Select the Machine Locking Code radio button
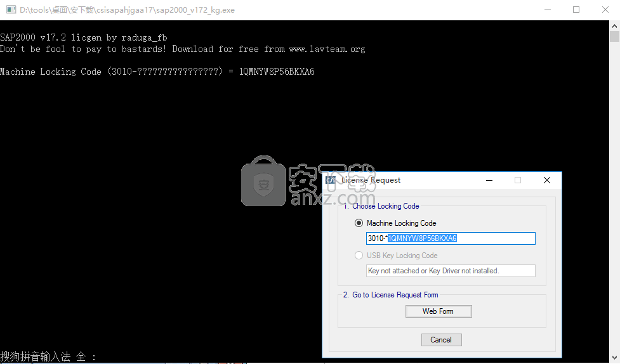The width and height of the screenshot is (620, 364). point(359,223)
